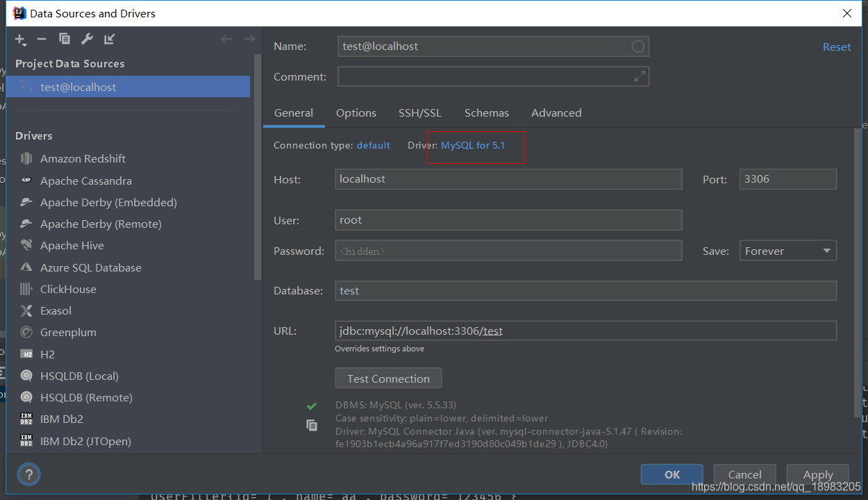Confirm with the OK button

[x=672, y=474]
